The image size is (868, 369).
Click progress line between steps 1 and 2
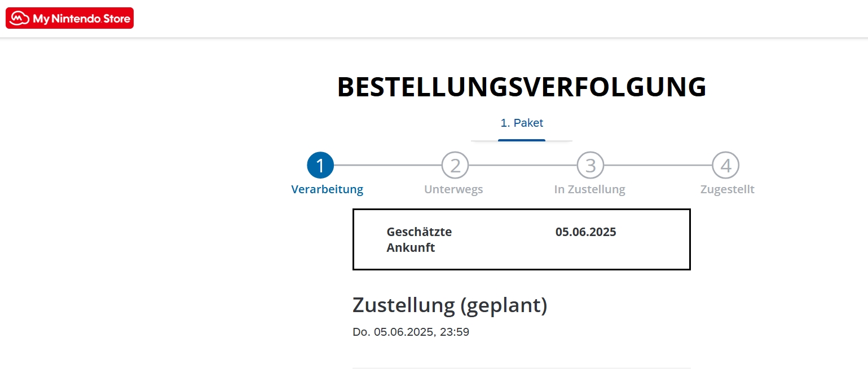pyautogui.click(x=387, y=166)
